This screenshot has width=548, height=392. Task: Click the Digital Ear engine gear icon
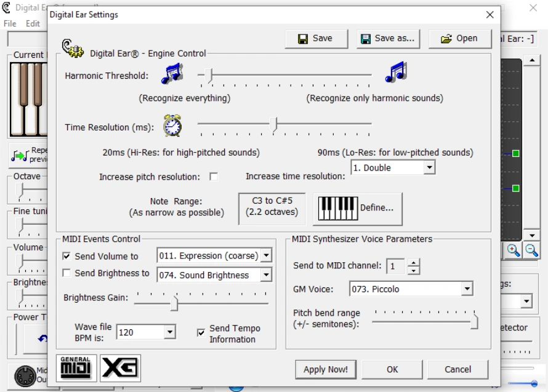click(73, 48)
